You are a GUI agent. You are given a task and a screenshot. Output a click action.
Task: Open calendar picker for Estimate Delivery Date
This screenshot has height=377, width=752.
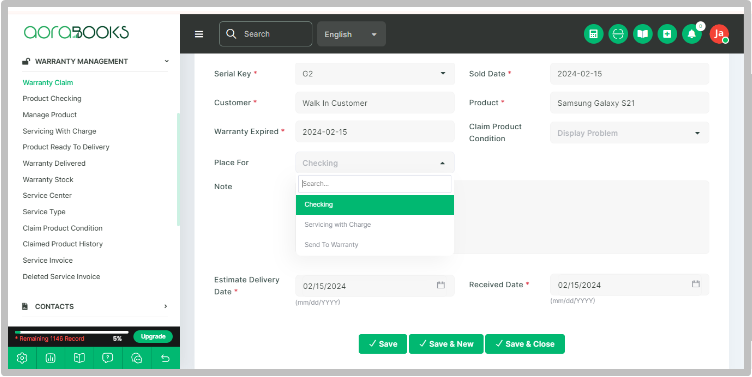click(441, 285)
